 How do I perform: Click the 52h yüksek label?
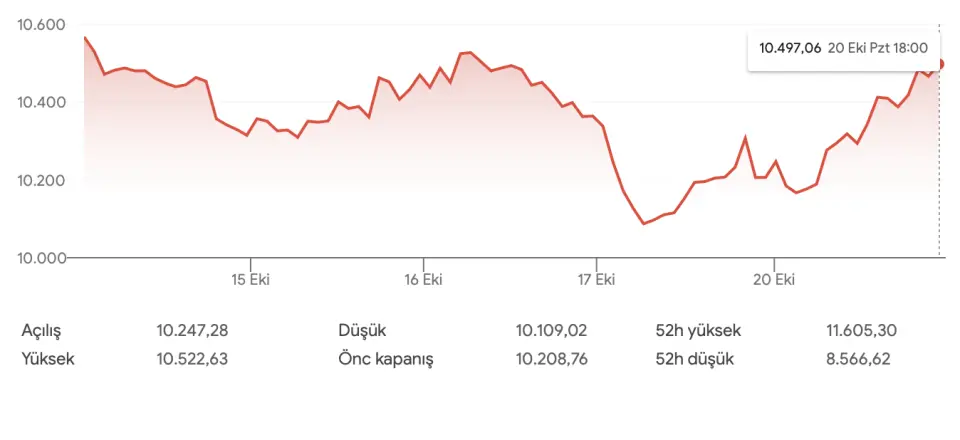point(697,331)
